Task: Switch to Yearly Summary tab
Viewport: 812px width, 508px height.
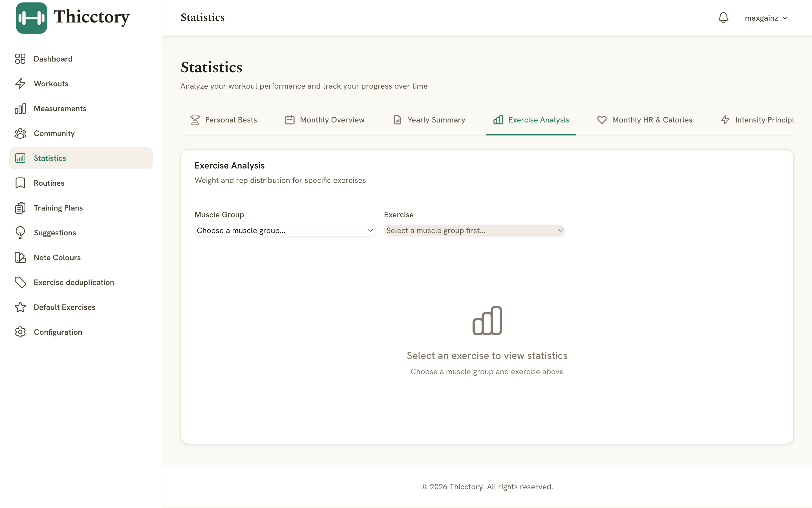Action: coord(429,120)
